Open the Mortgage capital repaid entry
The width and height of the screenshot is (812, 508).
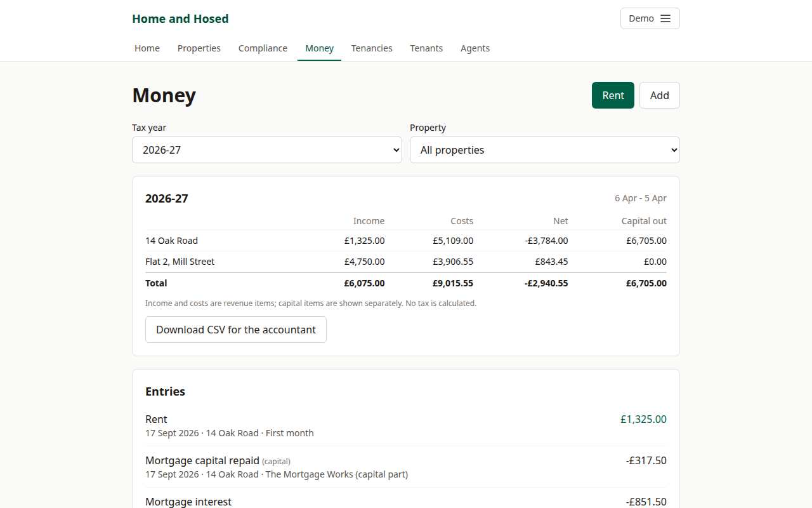pyautogui.click(x=406, y=467)
